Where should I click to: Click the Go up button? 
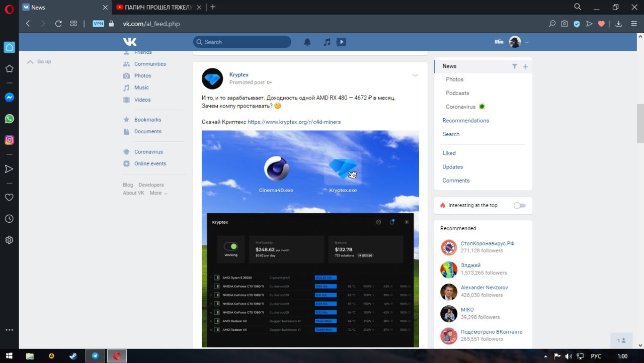(x=39, y=61)
